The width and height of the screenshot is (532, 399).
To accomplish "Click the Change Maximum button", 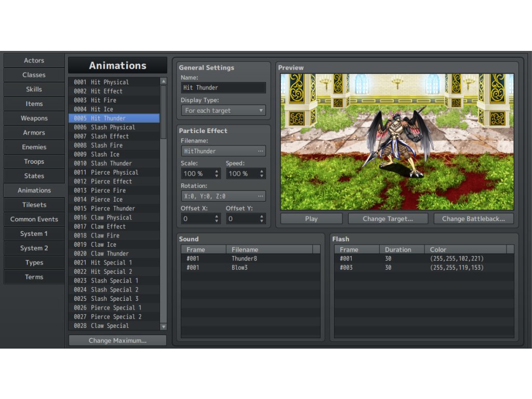I will pos(117,341).
